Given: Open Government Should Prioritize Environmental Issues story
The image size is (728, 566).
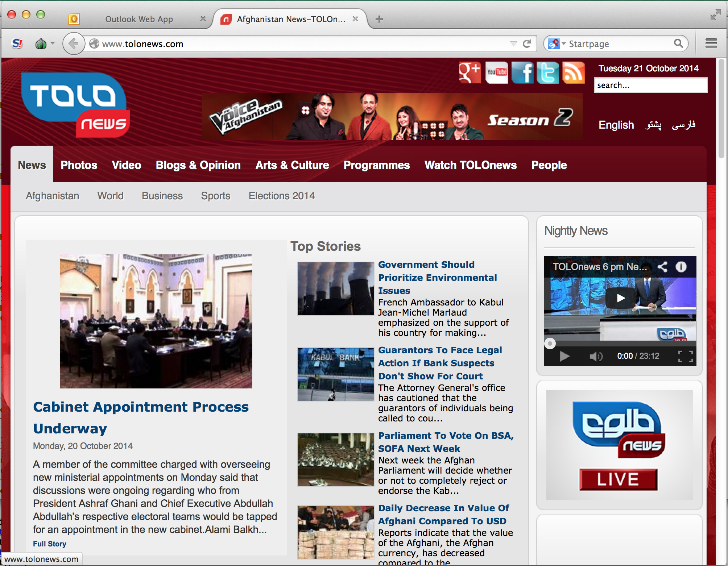Looking at the screenshot, I should (438, 278).
